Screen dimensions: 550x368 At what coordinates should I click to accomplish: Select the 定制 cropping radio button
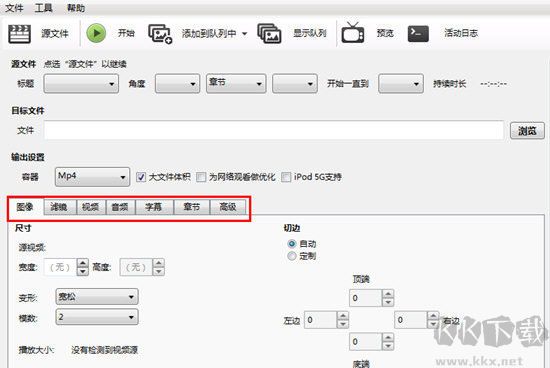pyautogui.click(x=291, y=256)
